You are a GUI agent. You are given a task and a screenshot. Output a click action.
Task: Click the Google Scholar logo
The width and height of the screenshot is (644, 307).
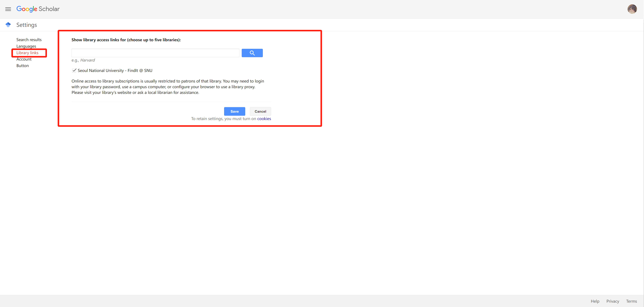click(x=38, y=9)
